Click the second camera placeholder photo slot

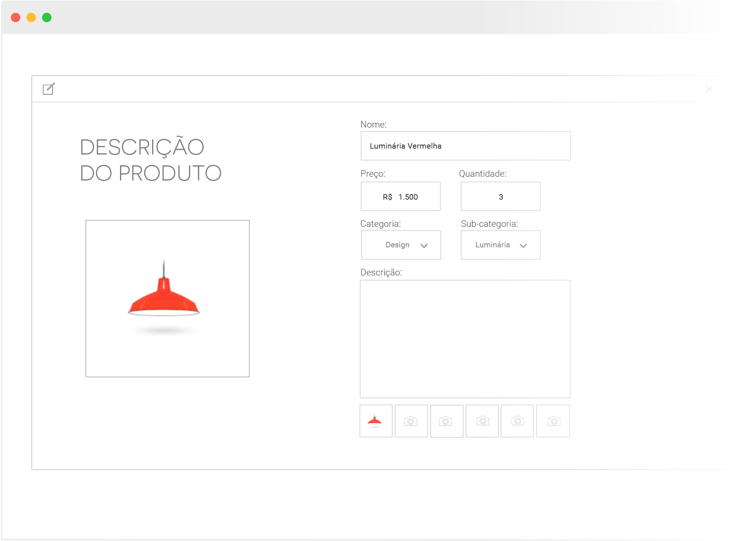(x=447, y=421)
